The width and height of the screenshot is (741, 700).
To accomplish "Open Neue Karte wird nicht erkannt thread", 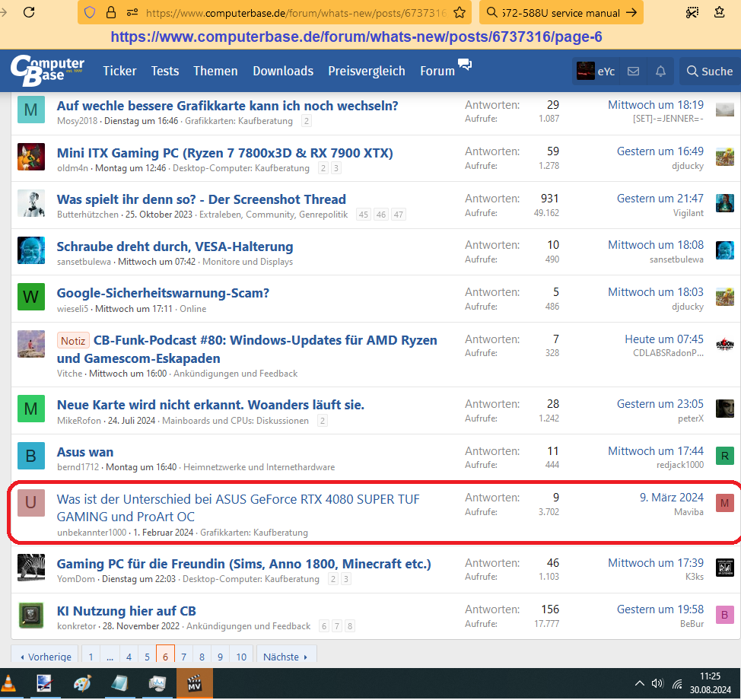I will pyautogui.click(x=211, y=405).
